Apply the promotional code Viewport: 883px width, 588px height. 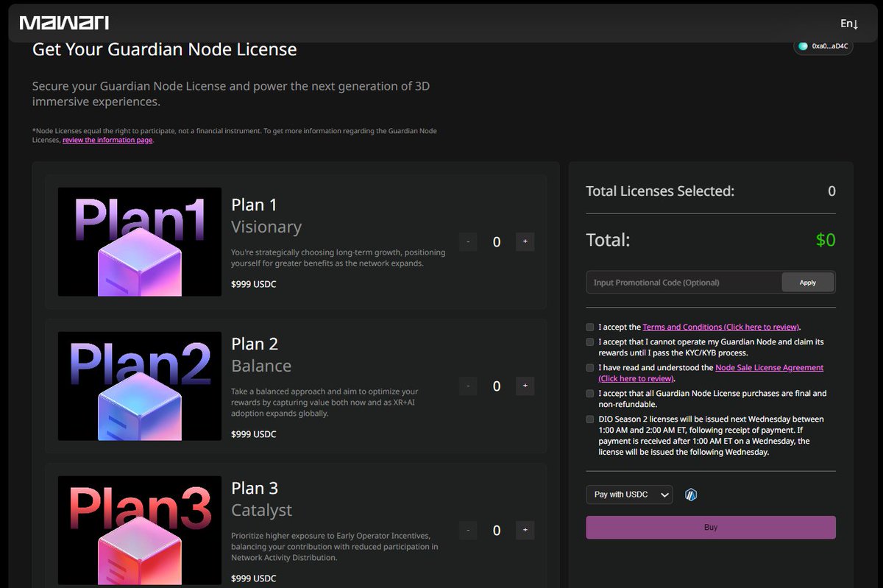point(808,283)
